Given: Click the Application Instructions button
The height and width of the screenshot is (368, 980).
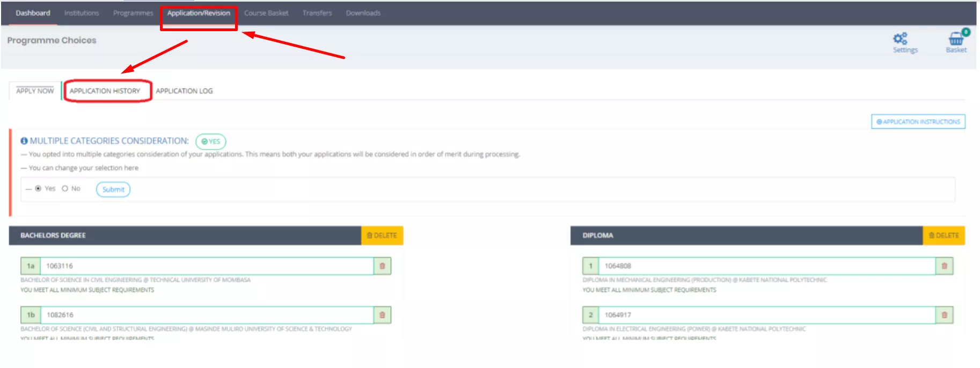Looking at the screenshot, I should pyautogui.click(x=918, y=122).
